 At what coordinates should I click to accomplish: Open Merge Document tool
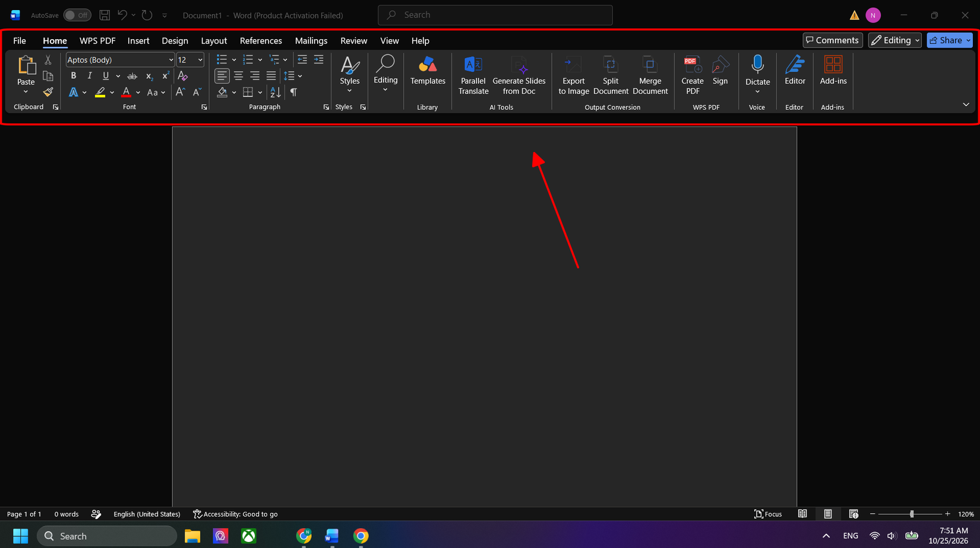650,75
